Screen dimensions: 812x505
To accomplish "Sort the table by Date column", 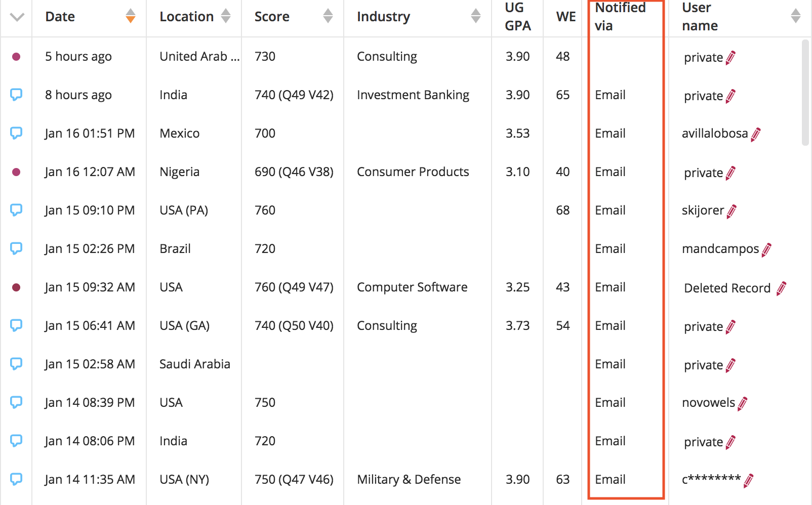I will pos(131,16).
